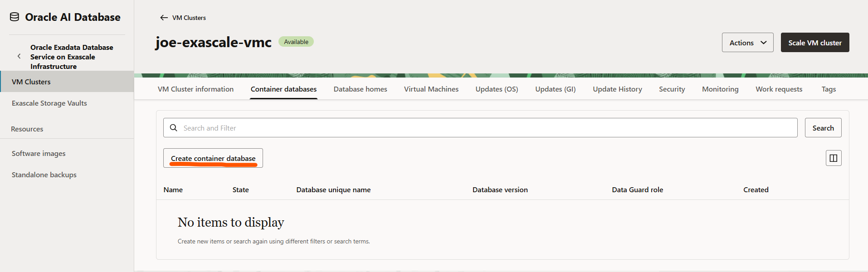Image resolution: width=868 pixels, height=272 pixels.
Task: Click the back arrow beside VM Clusters
Action: (164, 18)
